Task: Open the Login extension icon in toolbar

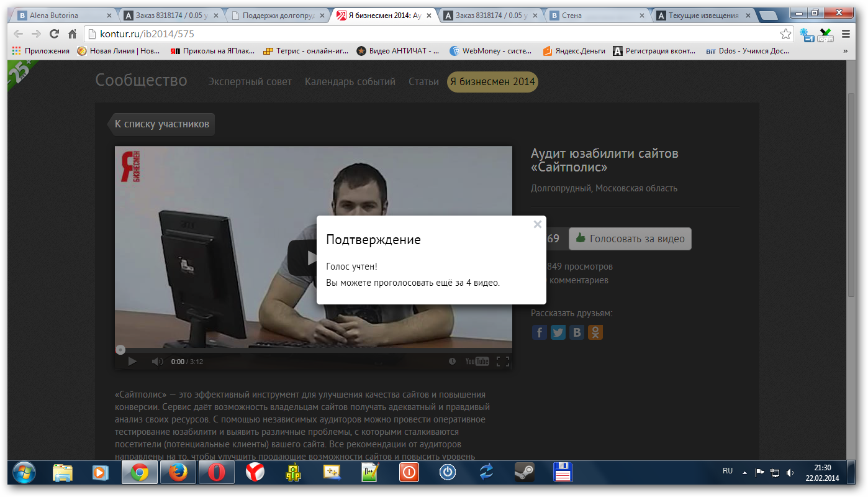Action: [x=825, y=35]
